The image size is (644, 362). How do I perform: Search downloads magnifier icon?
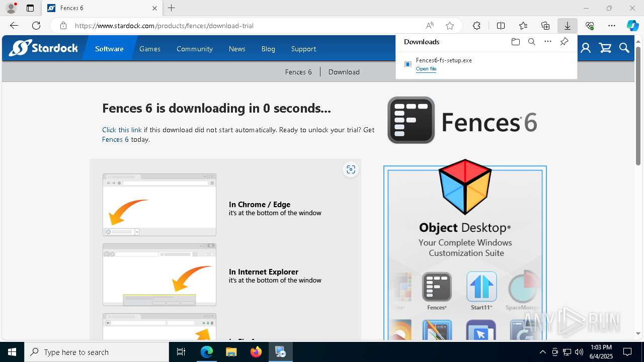coord(531,42)
